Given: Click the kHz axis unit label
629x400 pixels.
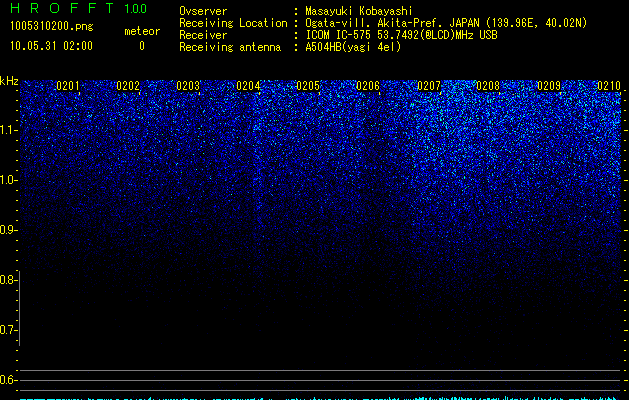Looking at the screenshot, I should point(9,81).
